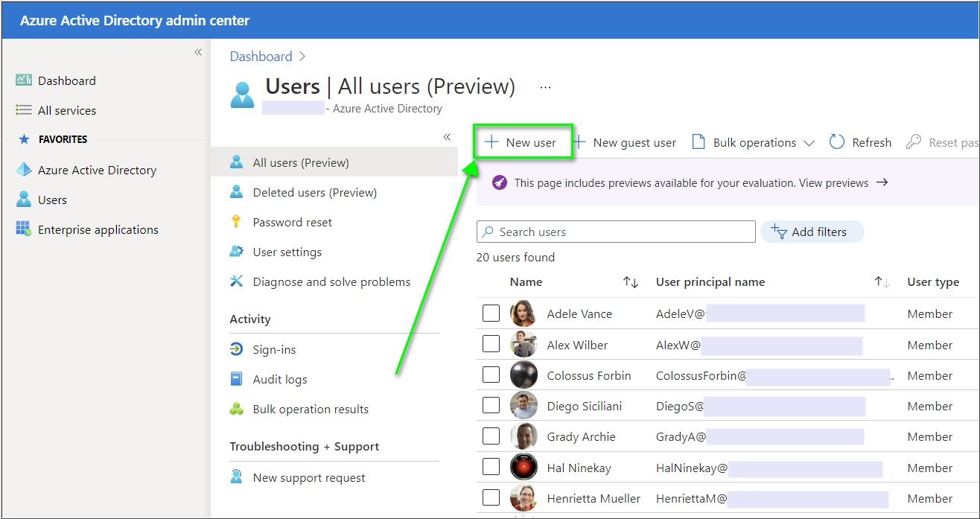Click the Add filters button
980x519 pixels.
click(812, 232)
